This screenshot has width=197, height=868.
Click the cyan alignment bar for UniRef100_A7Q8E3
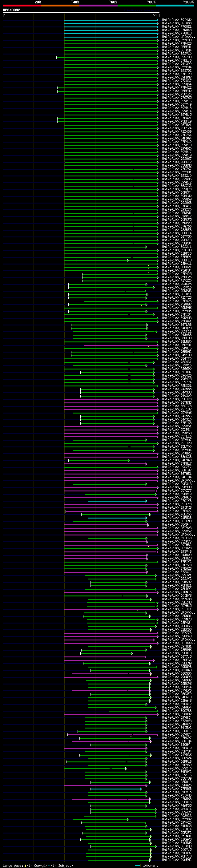[x=111, y=33]
